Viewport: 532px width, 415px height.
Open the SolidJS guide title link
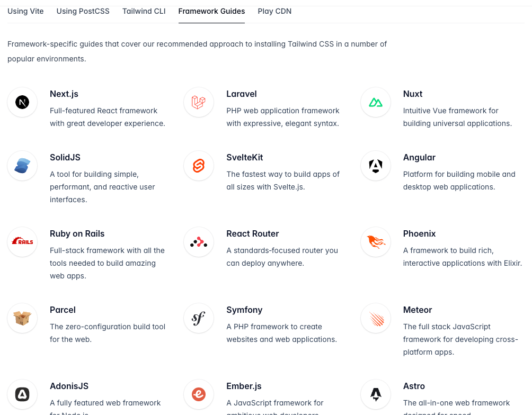tap(65, 157)
